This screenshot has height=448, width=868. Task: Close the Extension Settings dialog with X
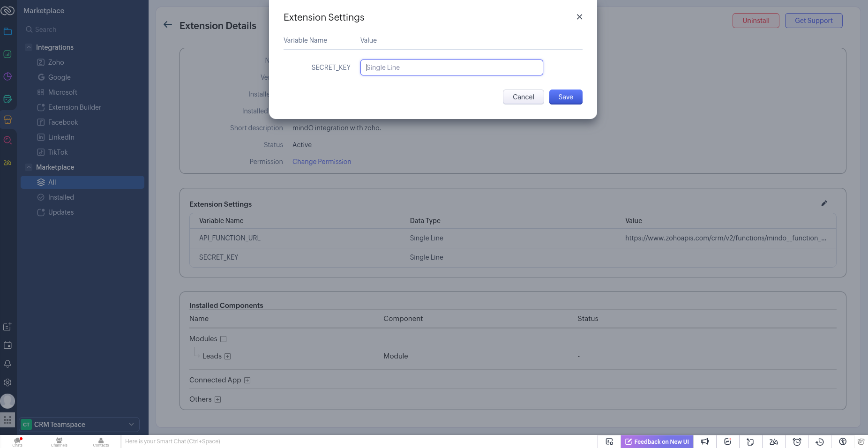click(x=579, y=17)
